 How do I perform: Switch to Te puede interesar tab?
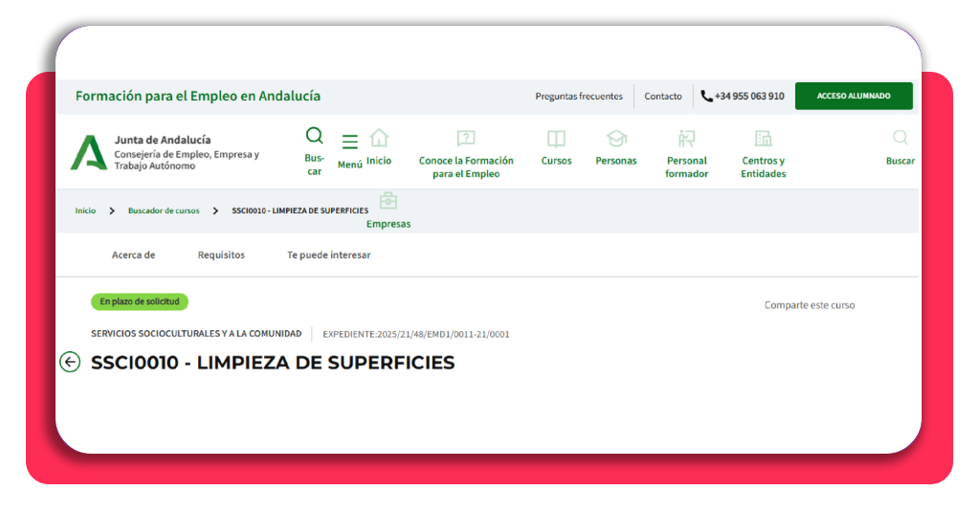pos(329,255)
